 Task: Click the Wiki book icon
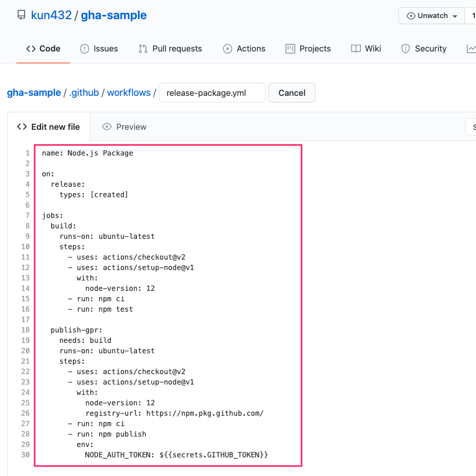pyautogui.click(x=356, y=49)
